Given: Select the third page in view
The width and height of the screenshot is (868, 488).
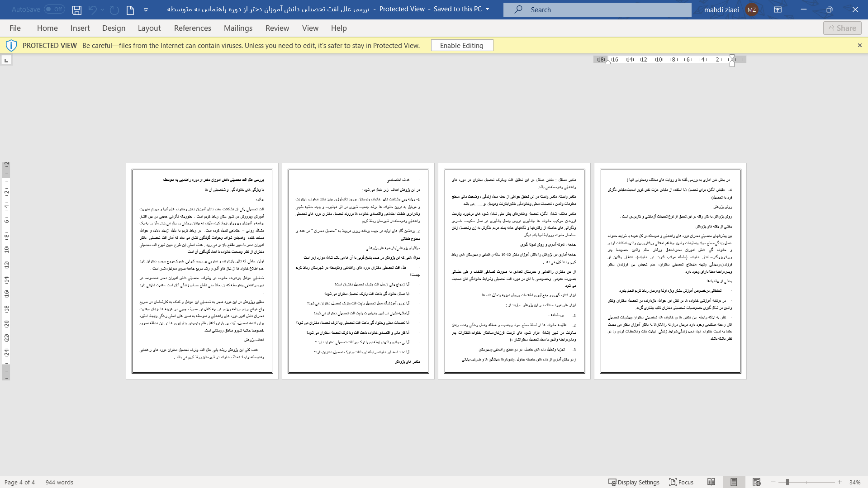Looking at the screenshot, I should coord(514,271).
